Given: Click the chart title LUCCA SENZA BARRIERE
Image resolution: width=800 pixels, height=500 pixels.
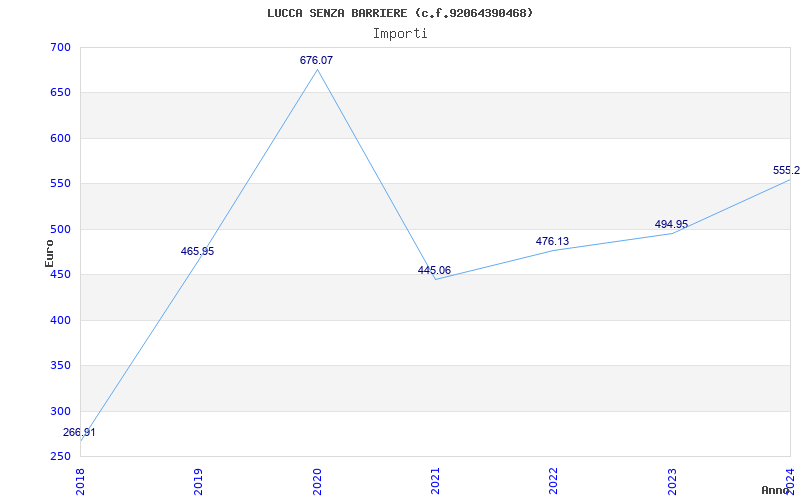Looking at the screenshot, I should (400, 13).
